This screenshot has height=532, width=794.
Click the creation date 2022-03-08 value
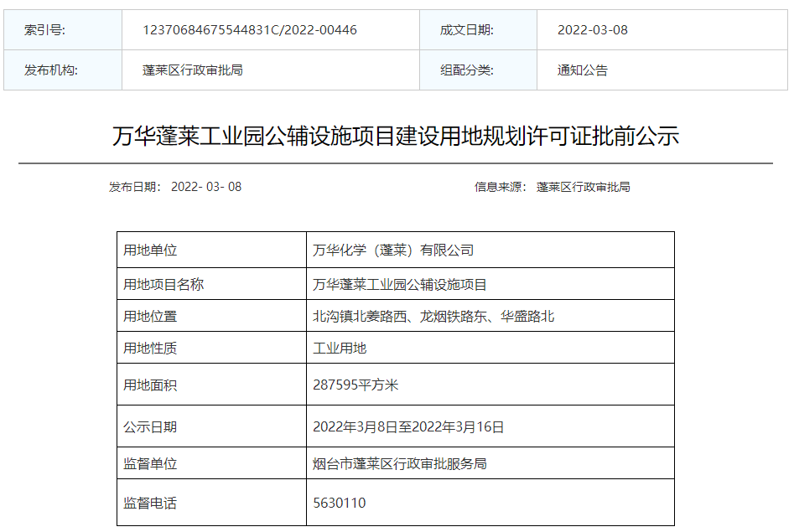593,30
